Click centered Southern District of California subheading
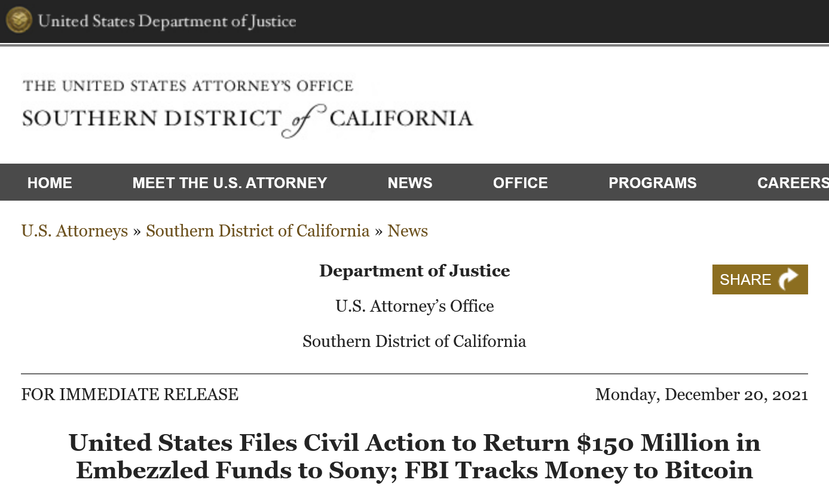829x504 pixels. point(414,342)
